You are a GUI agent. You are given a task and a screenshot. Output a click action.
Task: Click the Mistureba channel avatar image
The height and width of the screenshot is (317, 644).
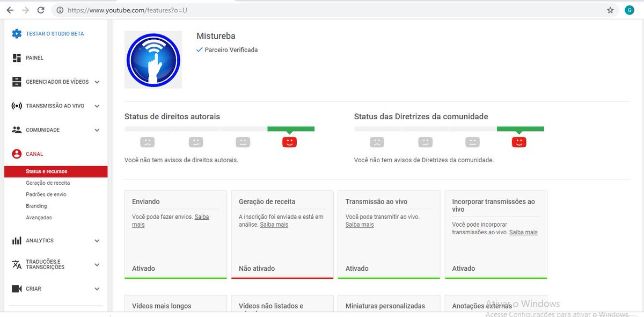153,60
